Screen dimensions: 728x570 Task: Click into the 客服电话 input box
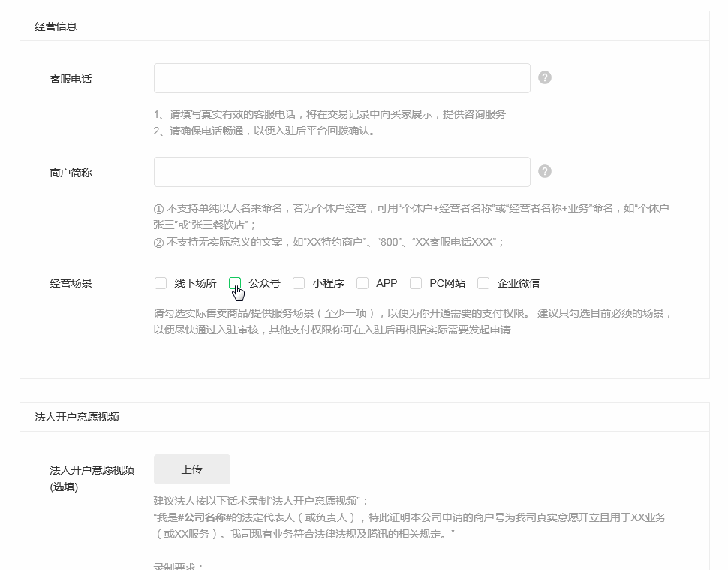pyautogui.click(x=341, y=77)
